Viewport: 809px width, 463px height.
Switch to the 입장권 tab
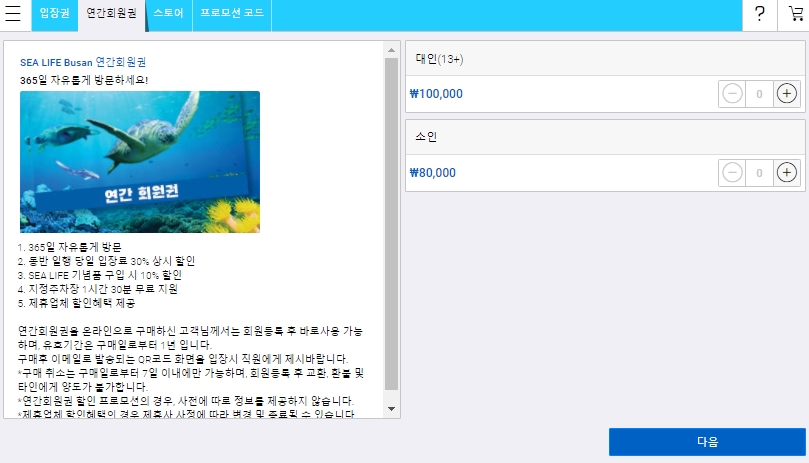click(55, 15)
